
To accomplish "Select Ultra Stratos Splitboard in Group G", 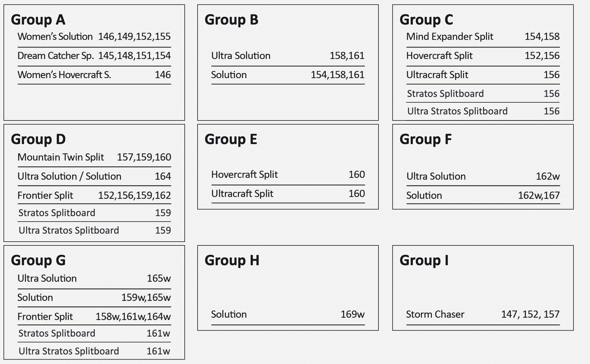I will click(x=69, y=351).
